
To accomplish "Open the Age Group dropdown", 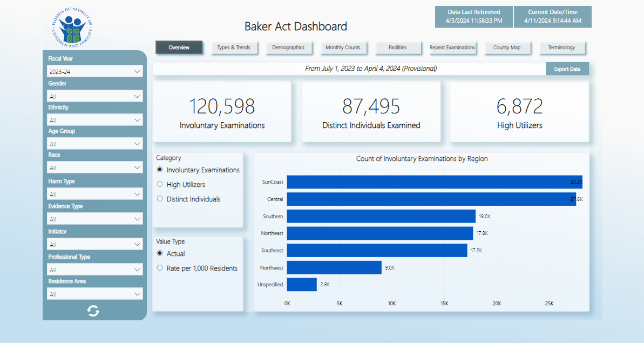I will tap(95, 144).
